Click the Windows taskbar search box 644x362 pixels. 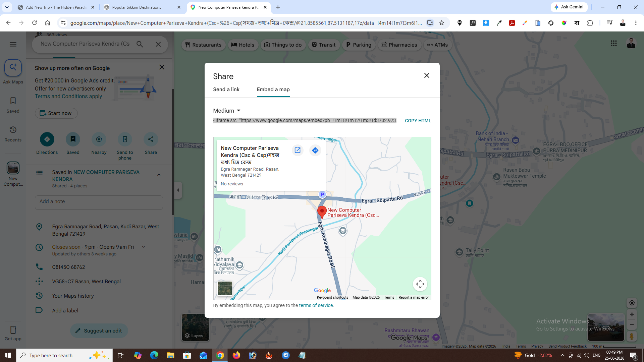click(x=64, y=355)
